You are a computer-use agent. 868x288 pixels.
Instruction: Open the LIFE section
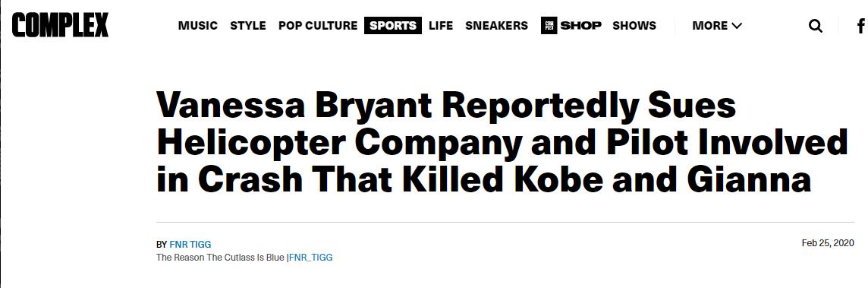coord(441,26)
